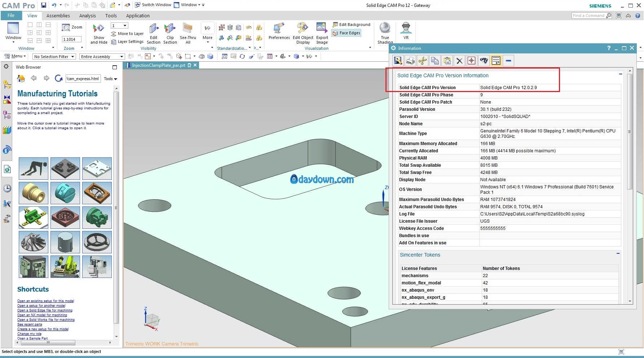Toggle word wrap in Information window

(x=496, y=61)
